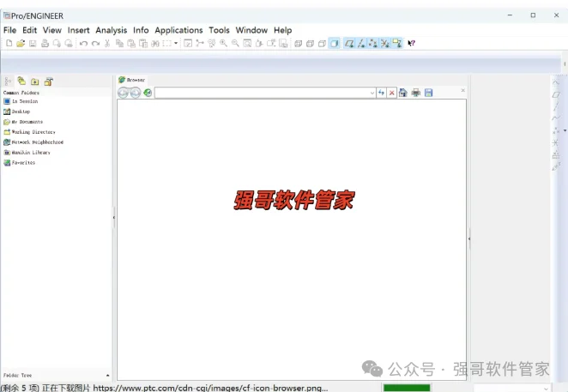The width and height of the screenshot is (568, 392).
Task: Open the Folder Browser navigator tab icon
Action: point(21,81)
